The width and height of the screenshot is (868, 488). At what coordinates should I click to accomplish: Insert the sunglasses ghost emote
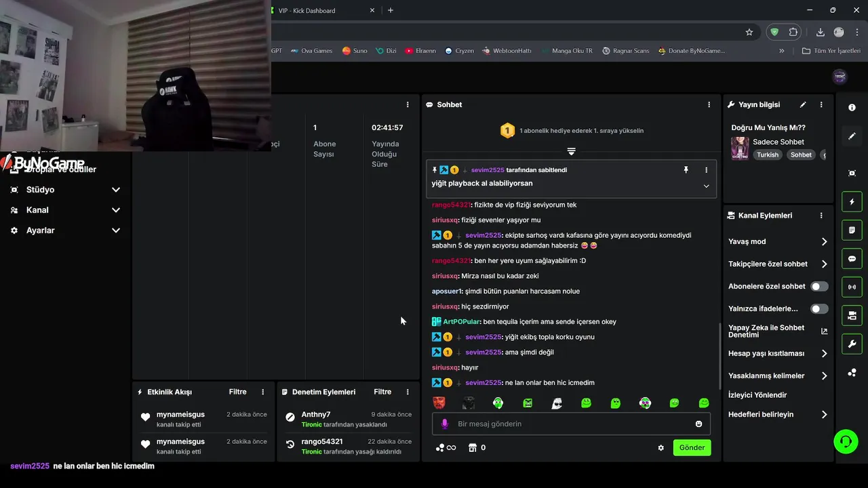coord(557,403)
